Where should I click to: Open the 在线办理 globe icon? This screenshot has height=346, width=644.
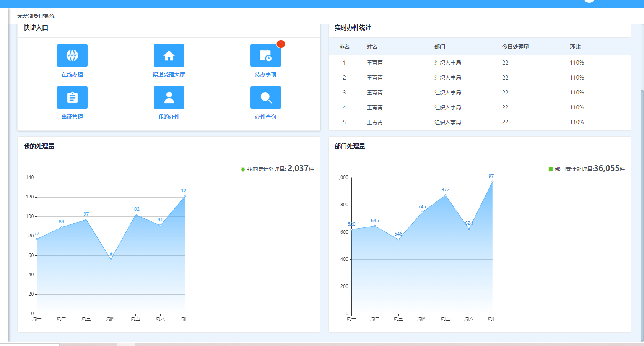pos(72,55)
